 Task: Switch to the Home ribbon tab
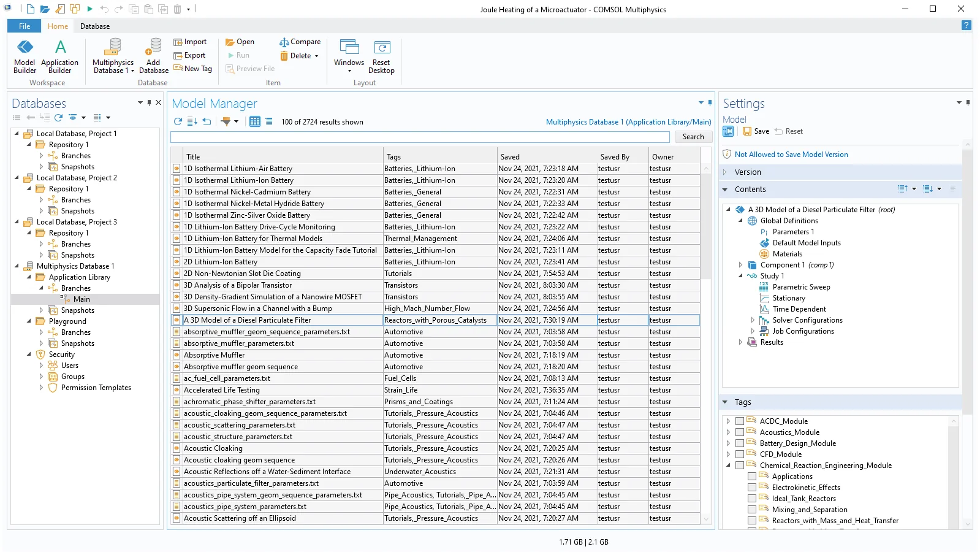click(58, 26)
